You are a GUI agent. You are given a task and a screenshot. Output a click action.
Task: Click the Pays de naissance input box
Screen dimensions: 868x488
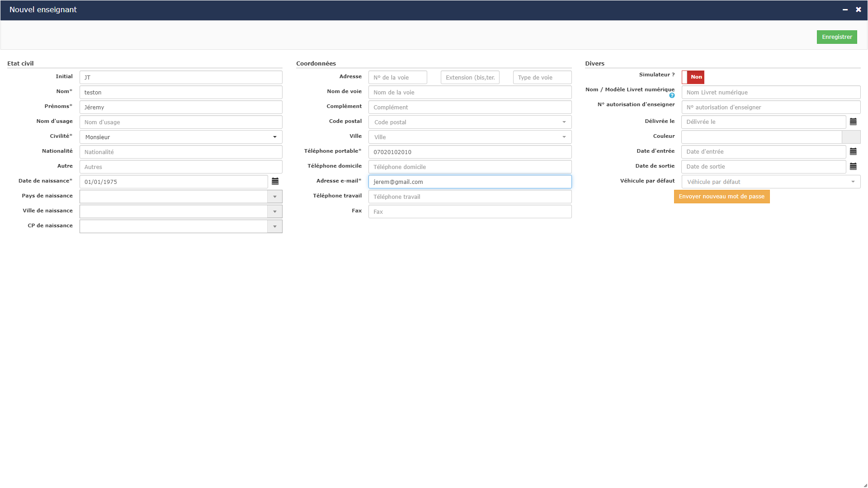pos(174,197)
